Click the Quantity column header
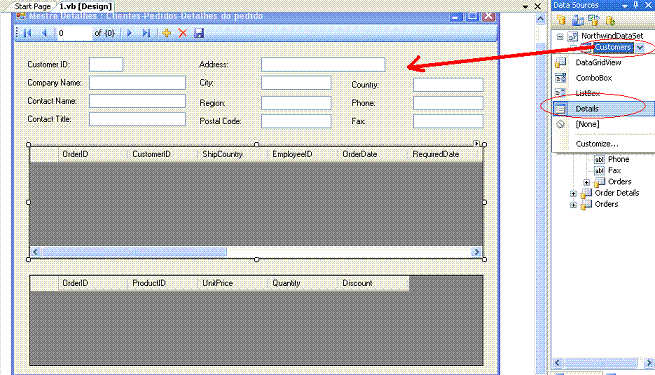This screenshot has width=655, height=375. tap(302, 283)
